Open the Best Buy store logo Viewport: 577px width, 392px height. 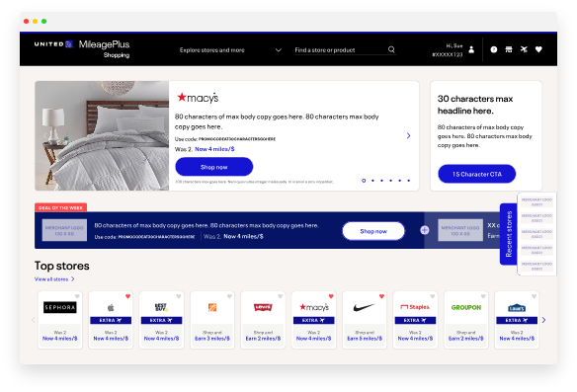(161, 307)
